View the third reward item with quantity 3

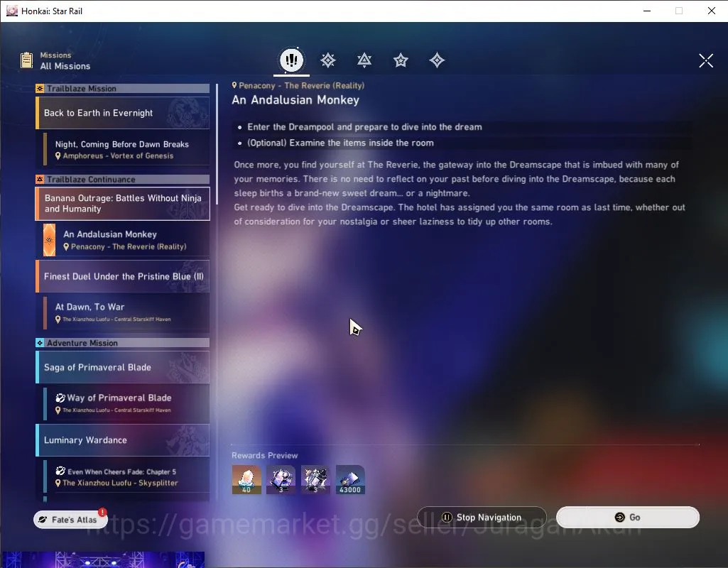(316, 479)
